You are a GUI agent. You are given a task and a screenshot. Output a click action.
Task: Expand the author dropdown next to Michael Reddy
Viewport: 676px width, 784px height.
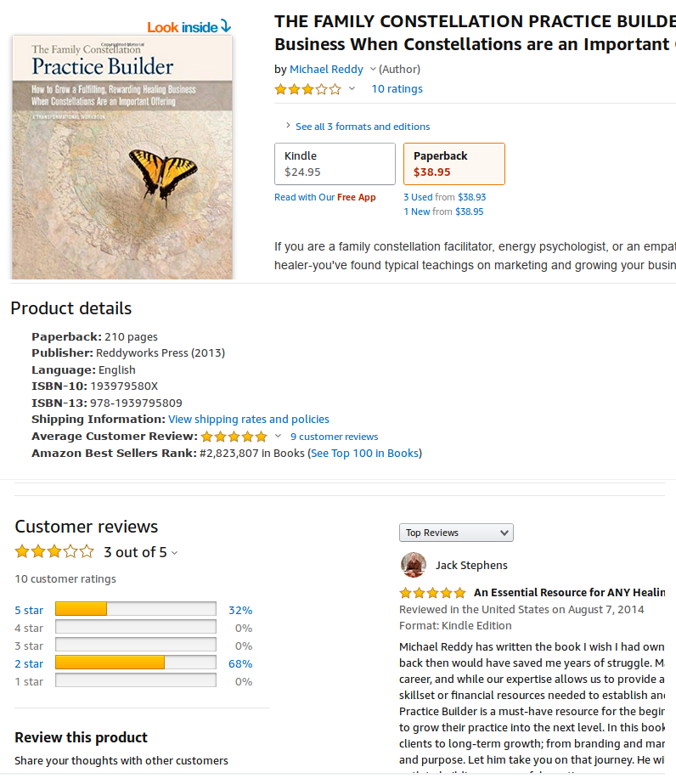pos(373,70)
